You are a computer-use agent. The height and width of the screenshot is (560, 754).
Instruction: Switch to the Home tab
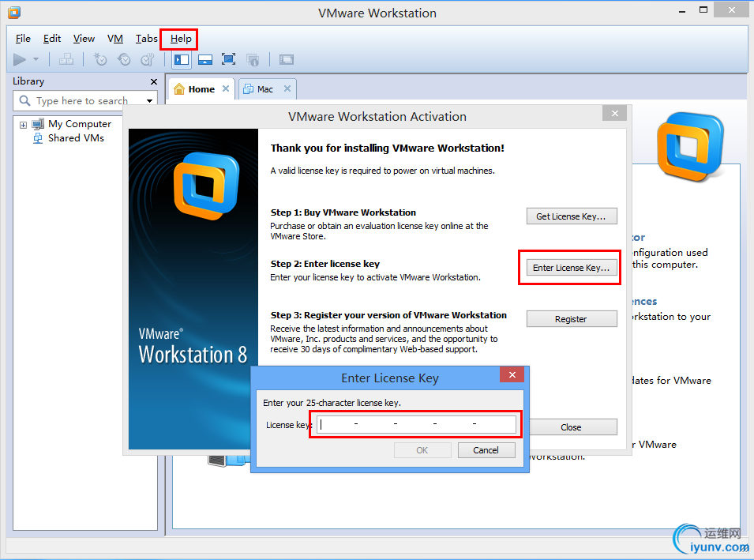201,89
